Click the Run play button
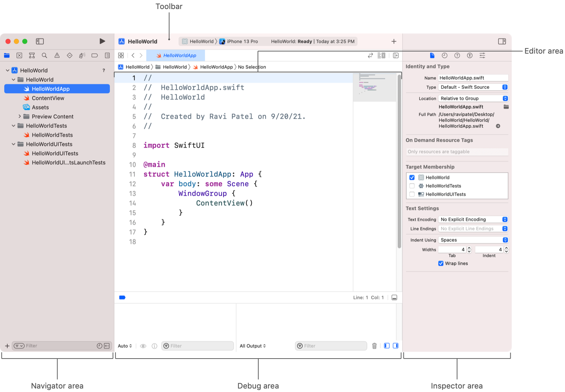This screenshot has width=565, height=392. coord(102,41)
